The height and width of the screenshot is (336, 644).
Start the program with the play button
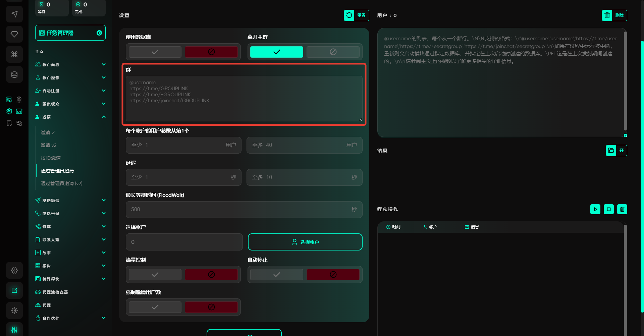tap(595, 209)
